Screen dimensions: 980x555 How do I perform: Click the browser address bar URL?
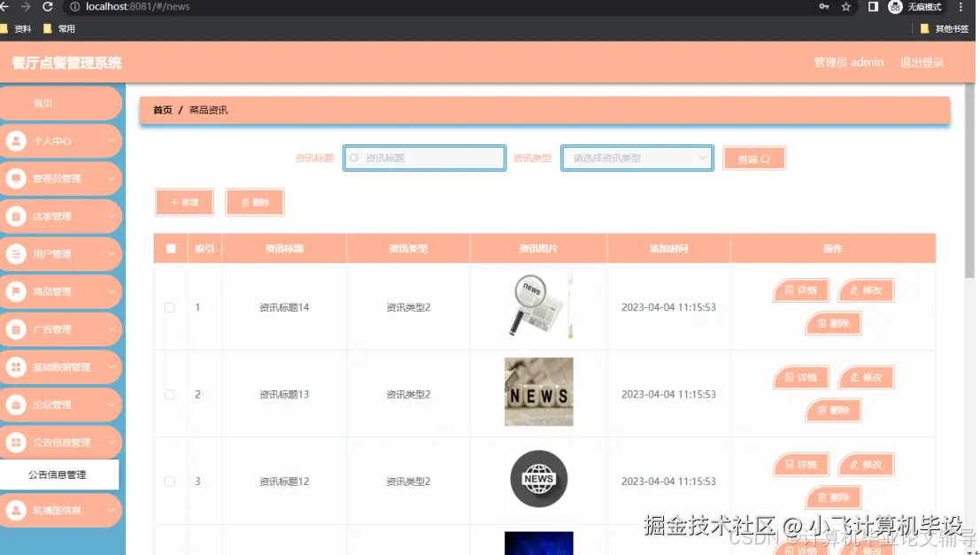pos(138,6)
